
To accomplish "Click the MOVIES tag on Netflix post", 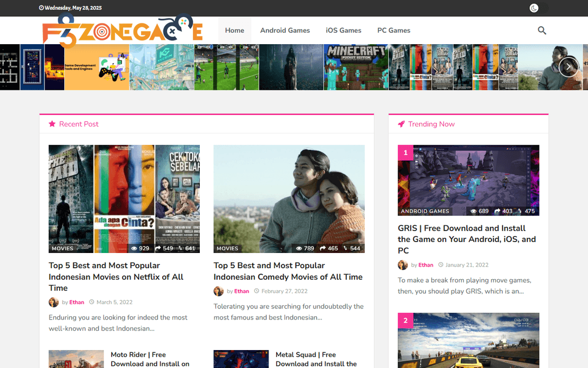I will click(63, 248).
